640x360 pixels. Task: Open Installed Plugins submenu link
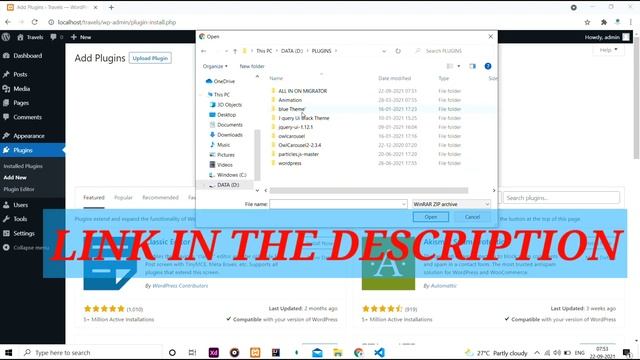(23, 166)
